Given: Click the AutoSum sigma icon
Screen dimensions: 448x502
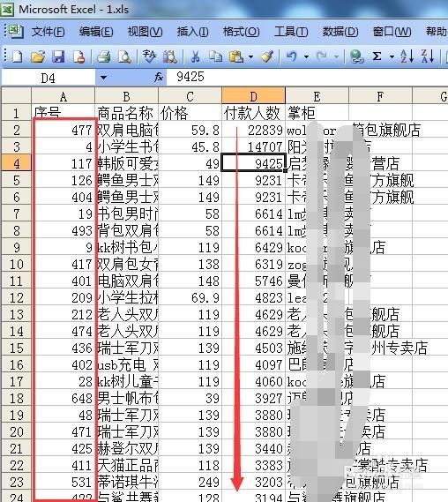Looking at the screenshot, I should (x=377, y=57).
